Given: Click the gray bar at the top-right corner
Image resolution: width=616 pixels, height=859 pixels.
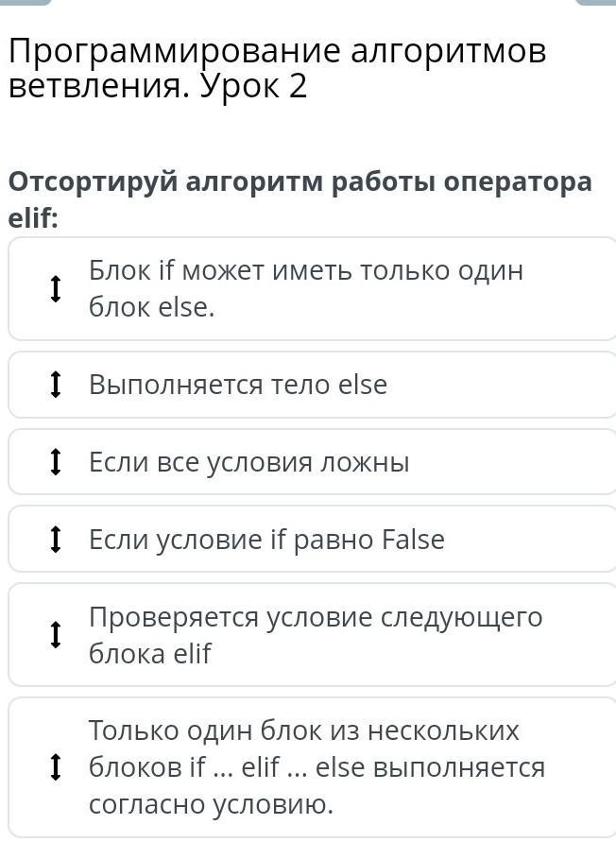Looking at the screenshot, I should click(x=595, y=3).
